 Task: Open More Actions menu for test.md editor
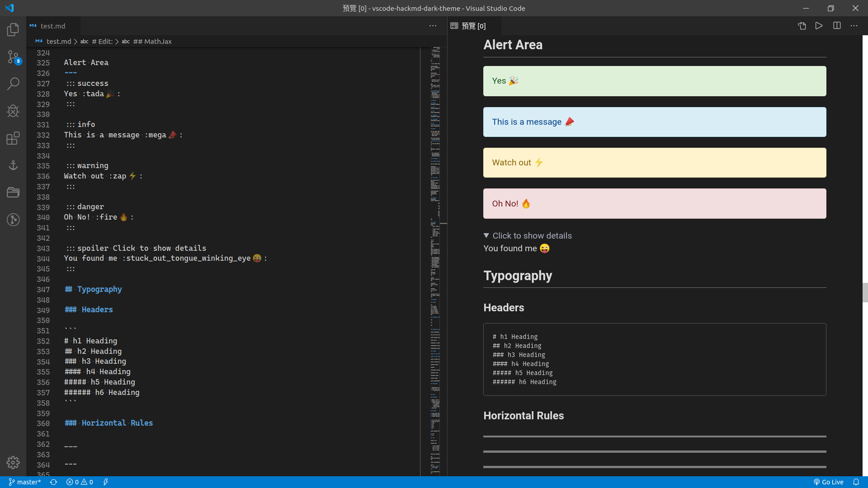433,26
